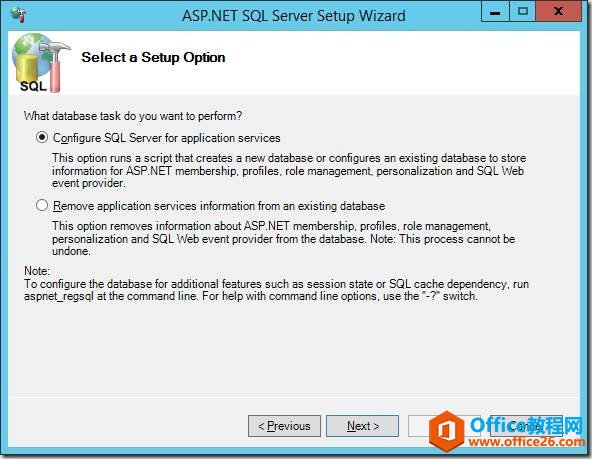The width and height of the screenshot is (592, 459).
Task: Click the orange Office logo watermark
Action: point(446,430)
